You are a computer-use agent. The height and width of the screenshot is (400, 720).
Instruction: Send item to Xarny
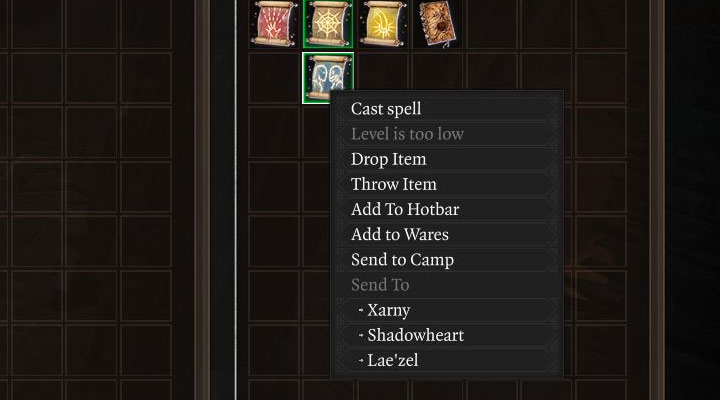click(388, 310)
